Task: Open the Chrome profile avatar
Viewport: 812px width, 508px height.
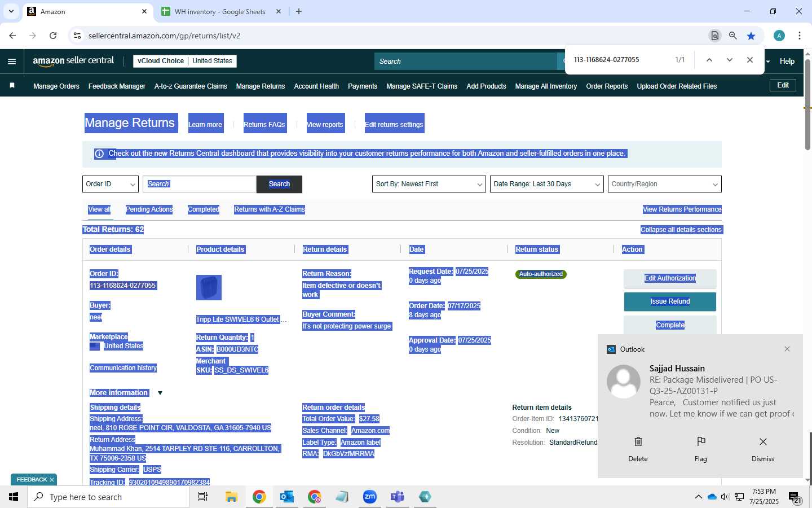Action: pos(779,36)
